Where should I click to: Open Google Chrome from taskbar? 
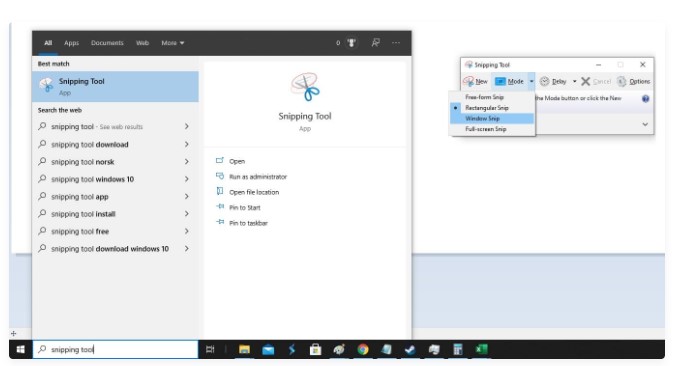(362, 349)
